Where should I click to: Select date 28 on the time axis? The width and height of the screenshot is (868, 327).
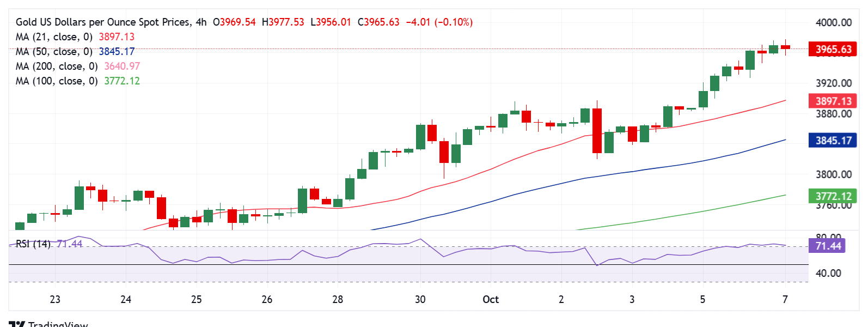338,299
